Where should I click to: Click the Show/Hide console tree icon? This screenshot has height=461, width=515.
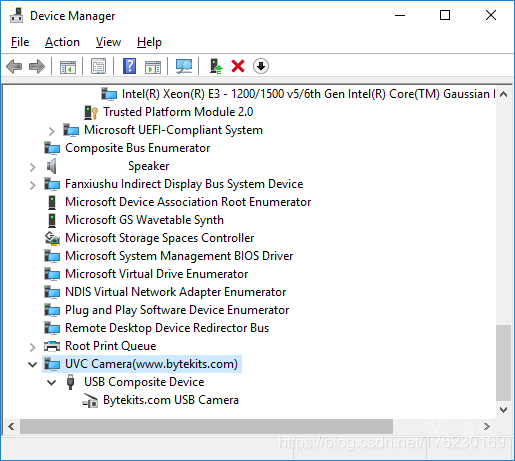point(68,67)
